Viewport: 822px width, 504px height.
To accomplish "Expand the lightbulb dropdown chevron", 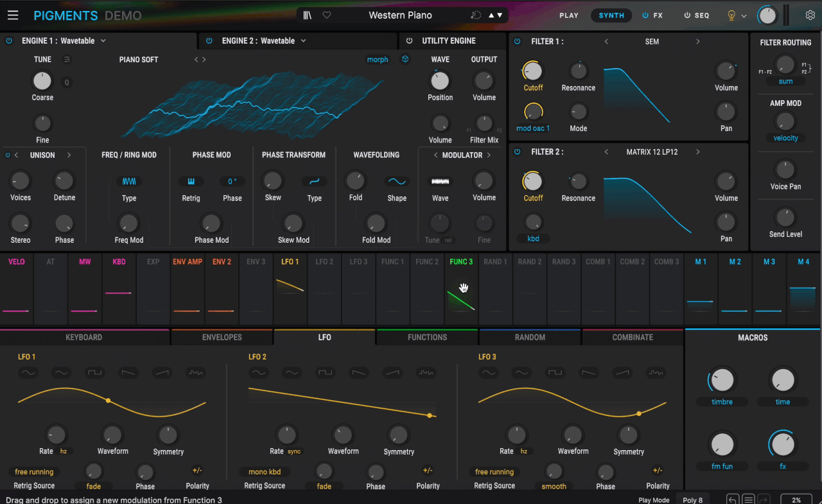I will click(744, 16).
